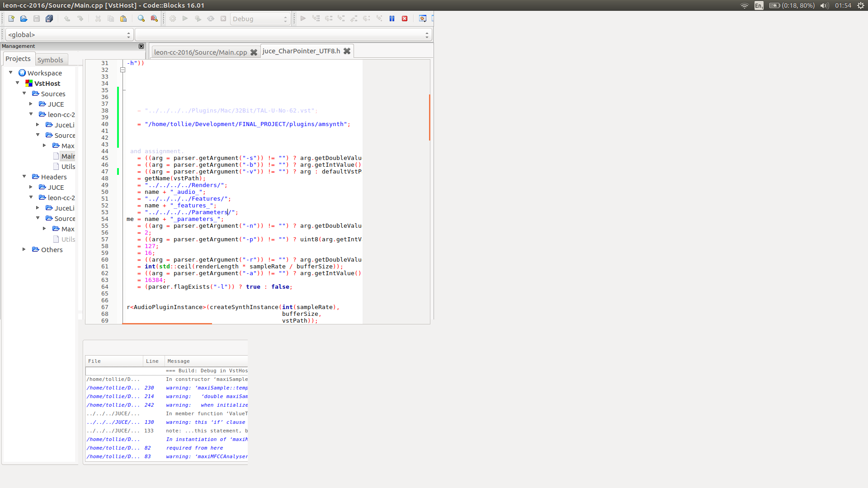
Task: Open the <global> scope dropdown
Action: [69, 35]
